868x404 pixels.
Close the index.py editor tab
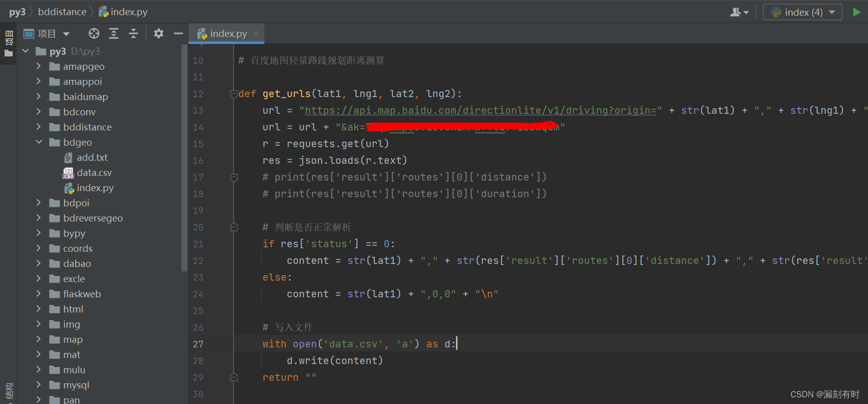256,33
